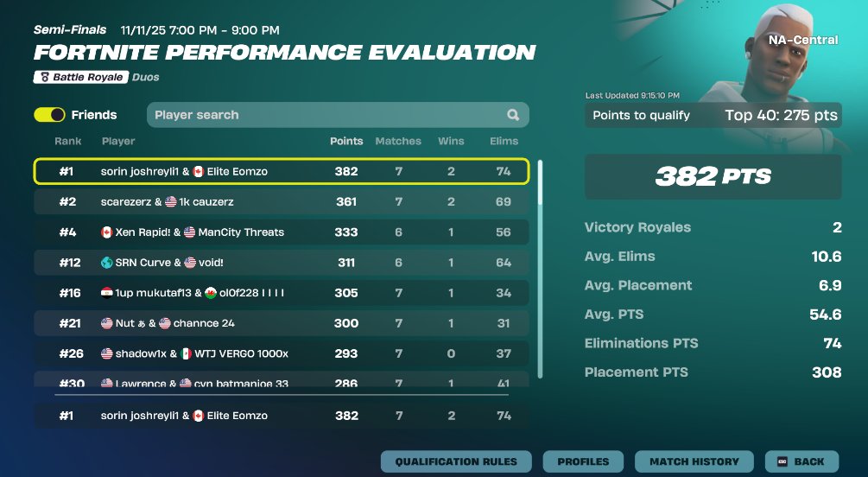
Task: Click the US flag beside channce 24
Action: [x=165, y=323]
